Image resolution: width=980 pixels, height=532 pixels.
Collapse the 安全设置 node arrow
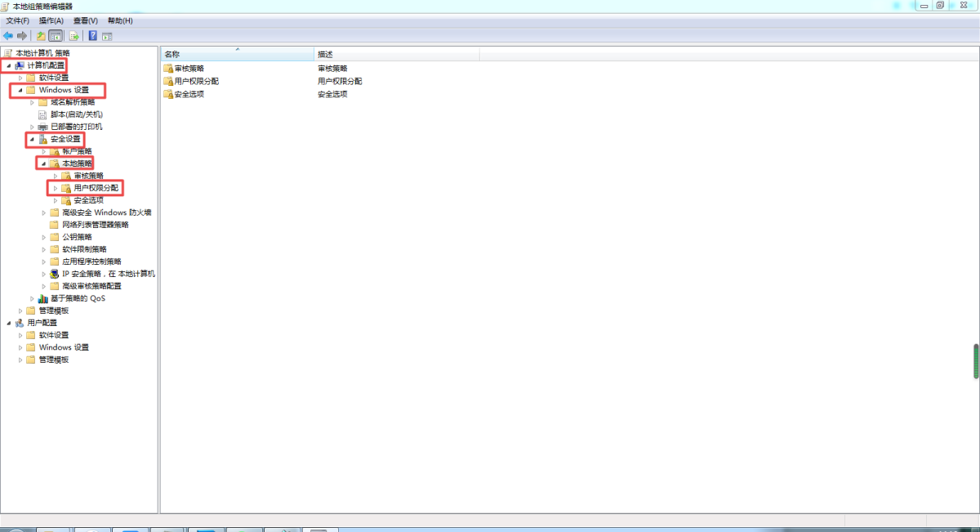[32, 139]
